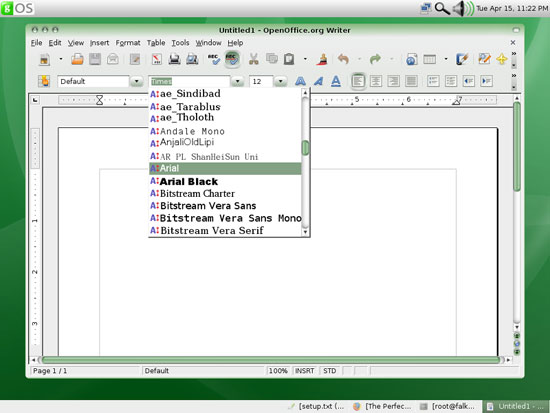Expand the font size dropdown arrow
550x413 pixels.
281,81
